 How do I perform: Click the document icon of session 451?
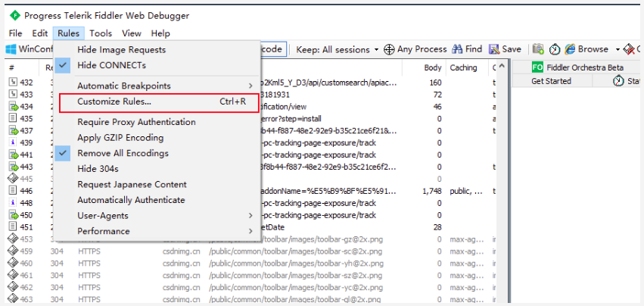coord(13,226)
